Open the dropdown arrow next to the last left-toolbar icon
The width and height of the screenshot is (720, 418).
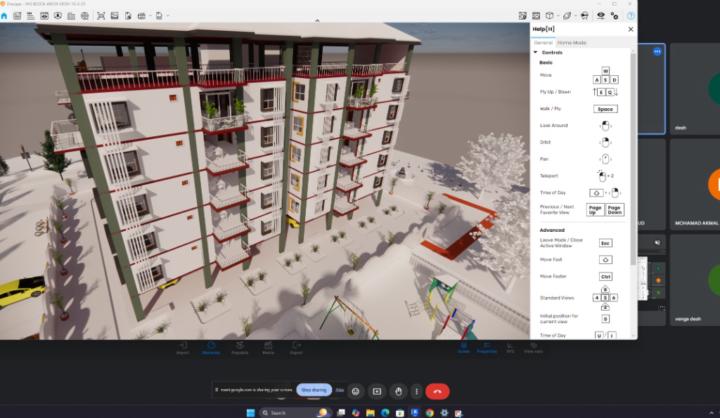tap(168, 16)
